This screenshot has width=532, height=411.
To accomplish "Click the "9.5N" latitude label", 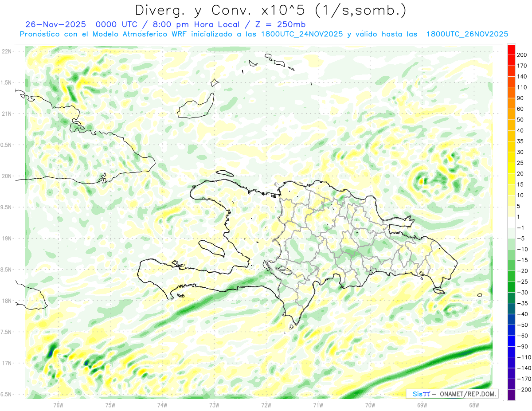I will click(6, 207).
